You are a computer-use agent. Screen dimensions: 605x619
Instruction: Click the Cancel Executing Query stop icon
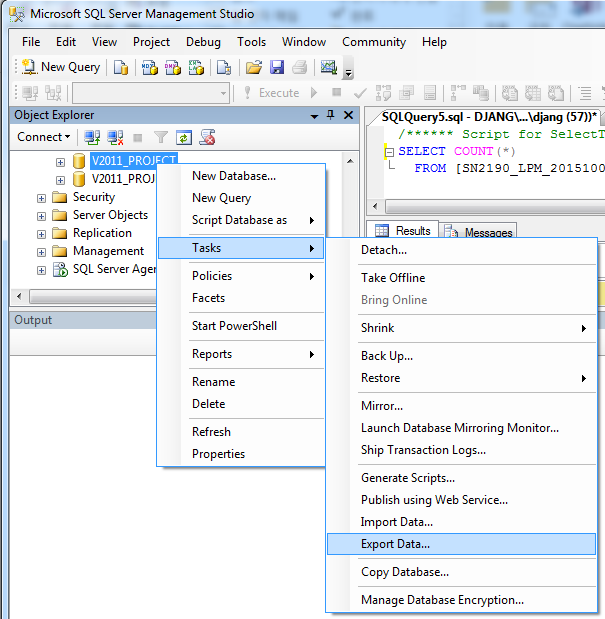[x=337, y=92]
